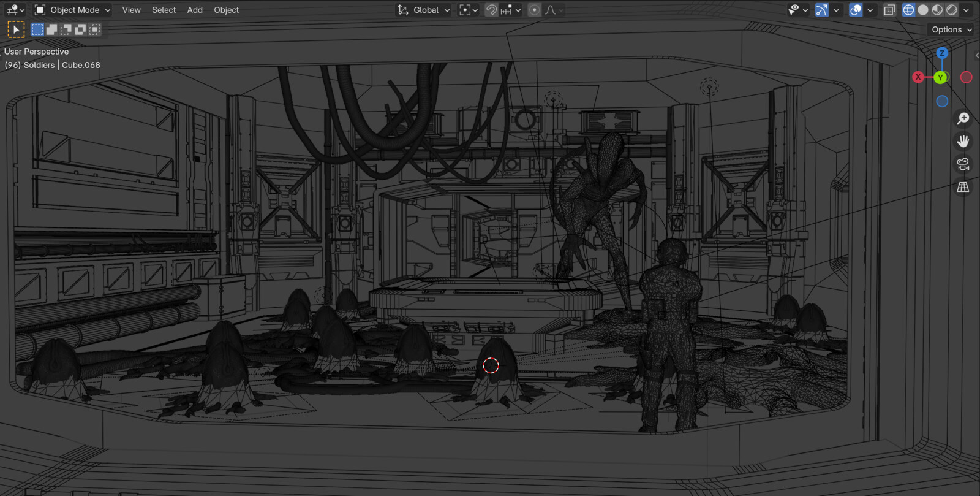Toggle the camera view
The width and height of the screenshot is (980, 496).
coord(963,164)
